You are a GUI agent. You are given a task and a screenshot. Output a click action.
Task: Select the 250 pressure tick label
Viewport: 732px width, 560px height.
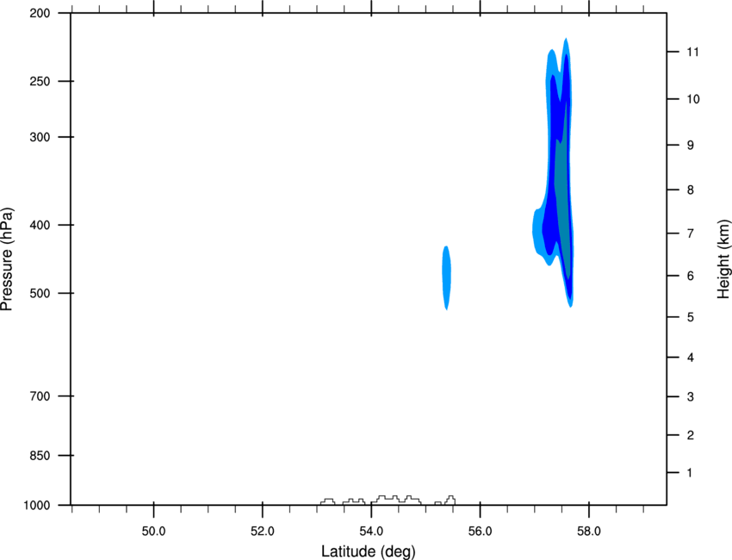40,82
